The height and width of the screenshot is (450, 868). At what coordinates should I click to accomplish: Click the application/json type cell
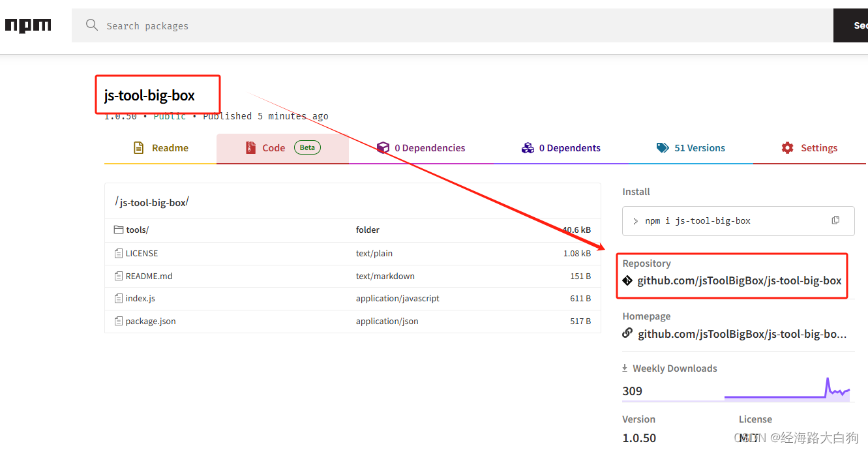(x=387, y=321)
